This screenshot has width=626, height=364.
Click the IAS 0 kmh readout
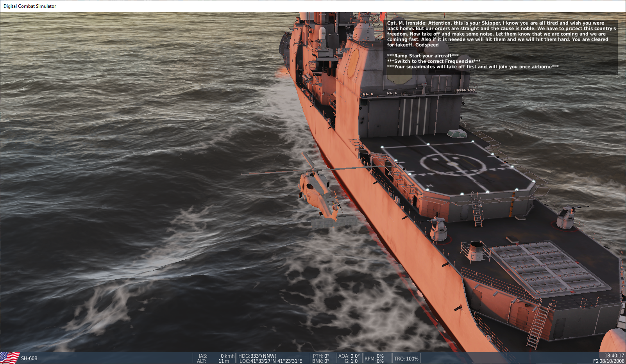[x=216, y=356]
